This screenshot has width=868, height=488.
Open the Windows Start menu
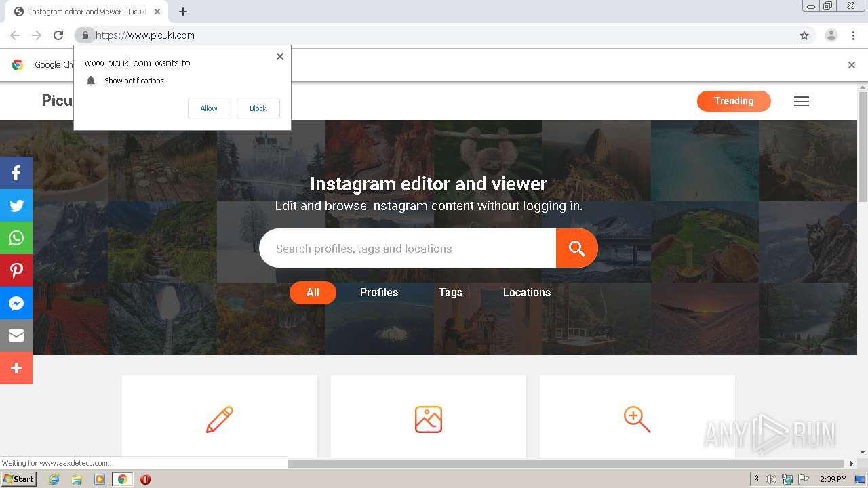pos(18,479)
